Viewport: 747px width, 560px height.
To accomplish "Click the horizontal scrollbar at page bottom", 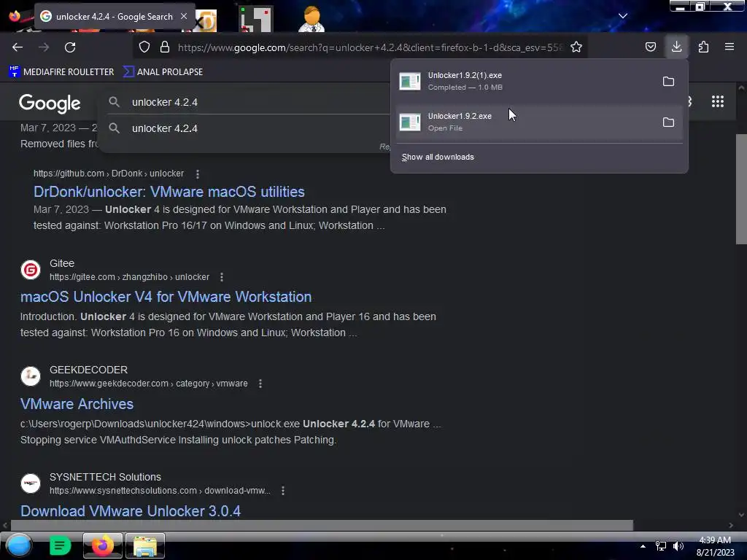I will coord(322,525).
